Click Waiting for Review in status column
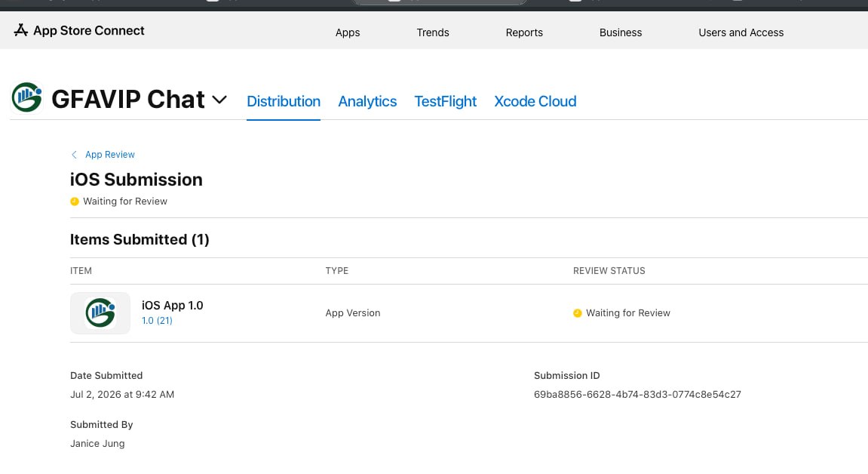 click(628, 313)
